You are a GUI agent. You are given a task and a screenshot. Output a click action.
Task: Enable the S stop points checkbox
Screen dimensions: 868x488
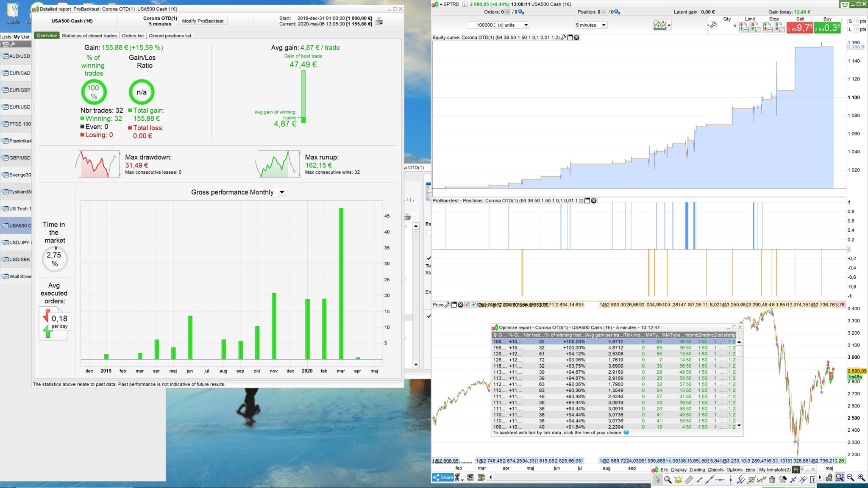(845, 21)
